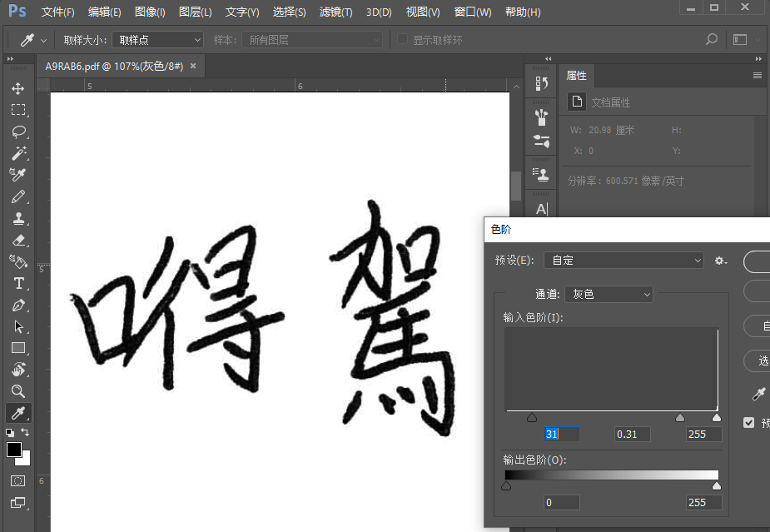Select the Hand tool
Image resolution: width=770 pixels, height=532 pixels.
pos(18,370)
